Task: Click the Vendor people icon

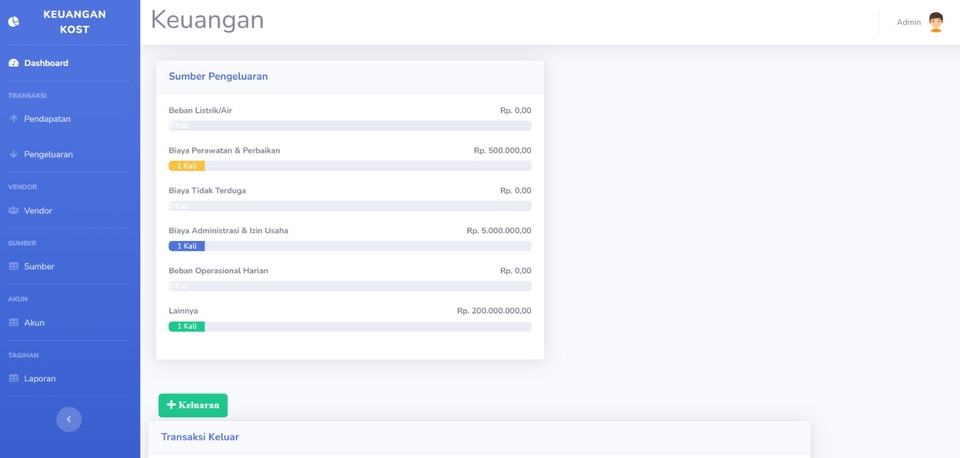Action: tap(14, 211)
